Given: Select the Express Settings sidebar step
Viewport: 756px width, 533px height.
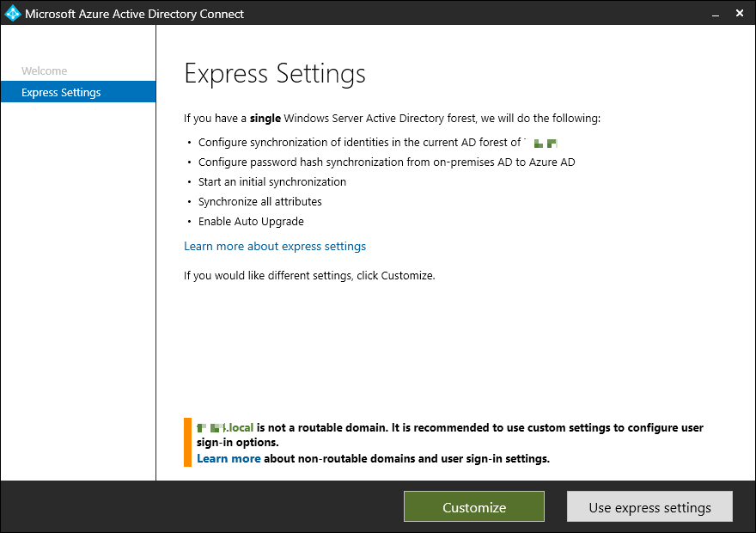Looking at the screenshot, I should pos(61,92).
